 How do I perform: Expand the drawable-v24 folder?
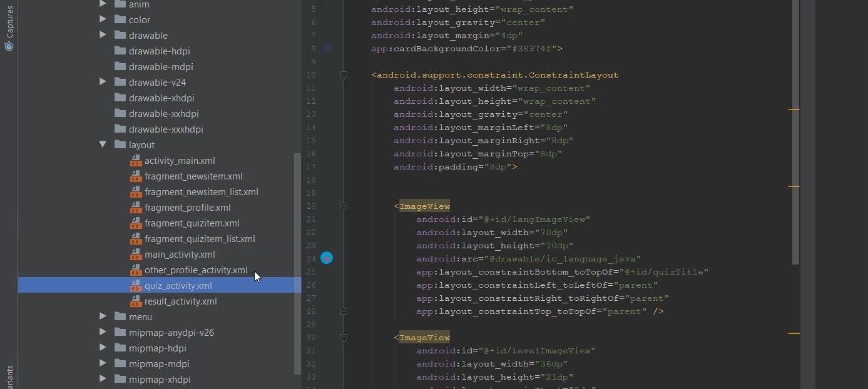coord(103,83)
